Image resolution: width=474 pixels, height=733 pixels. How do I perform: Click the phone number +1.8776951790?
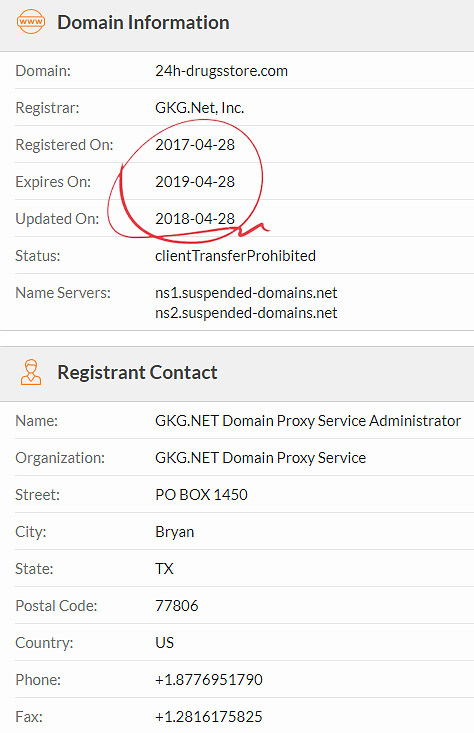click(x=208, y=680)
